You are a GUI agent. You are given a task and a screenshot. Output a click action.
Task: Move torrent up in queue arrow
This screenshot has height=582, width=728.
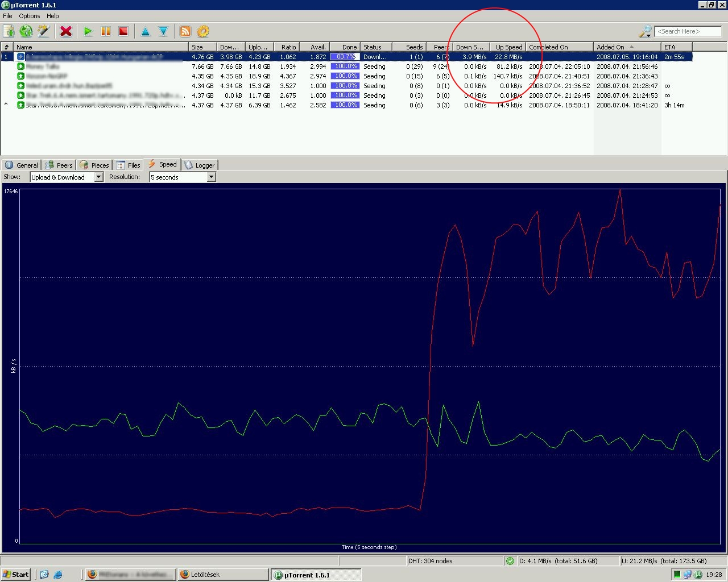[146, 31]
